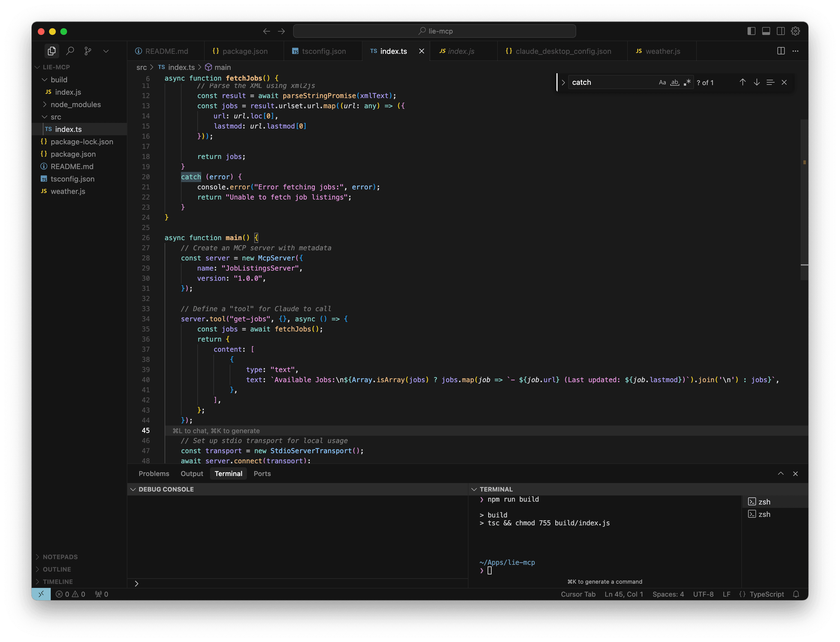The width and height of the screenshot is (840, 642).
Task: Click main in the breadcrumb bar
Action: (x=223, y=67)
